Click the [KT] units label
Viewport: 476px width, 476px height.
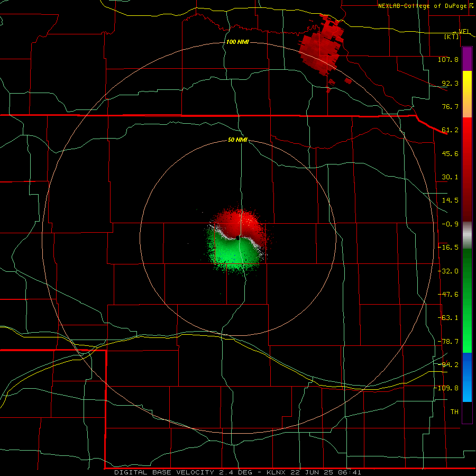tap(452, 36)
